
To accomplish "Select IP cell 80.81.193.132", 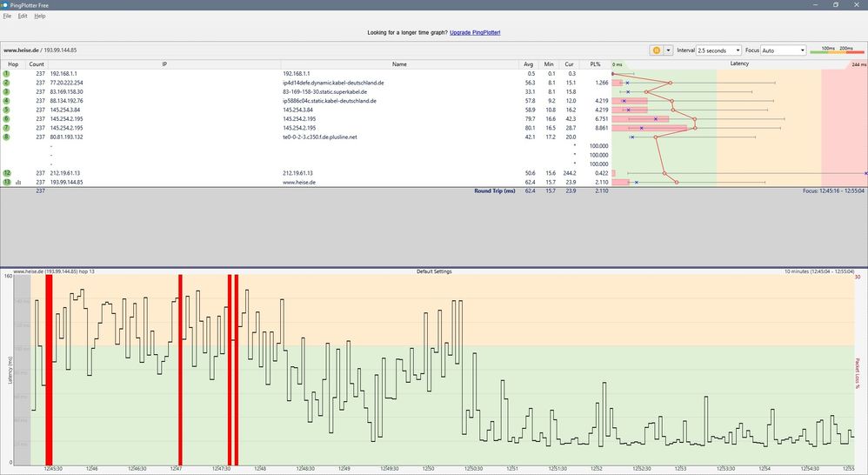I will [66, 137].
